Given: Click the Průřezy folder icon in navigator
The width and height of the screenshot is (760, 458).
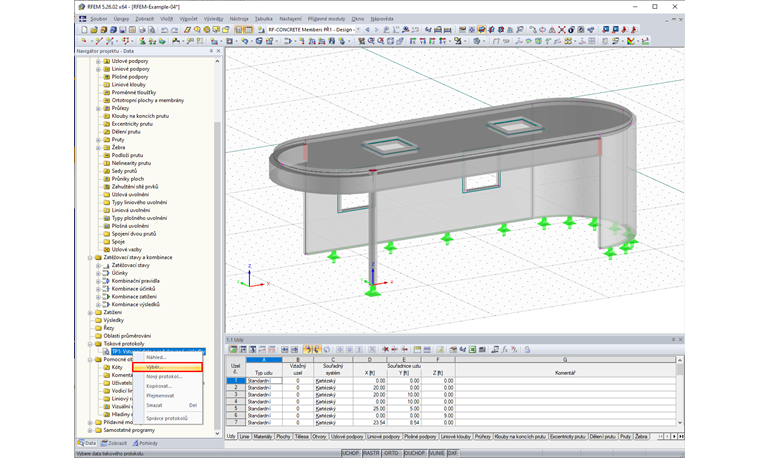Looking at the screenshot, I should tap(106, 107).
